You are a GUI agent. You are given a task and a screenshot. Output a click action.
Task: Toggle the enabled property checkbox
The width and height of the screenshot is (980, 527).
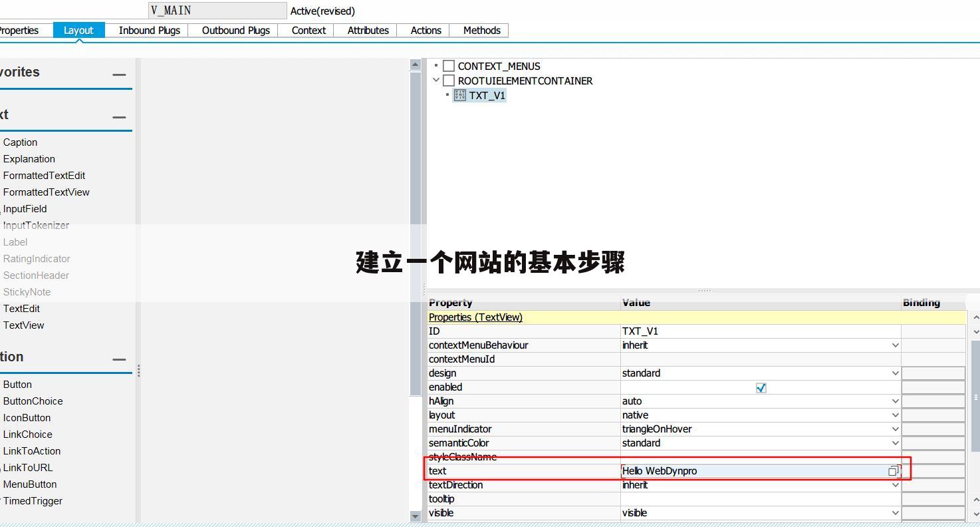(x=761, y=387)
